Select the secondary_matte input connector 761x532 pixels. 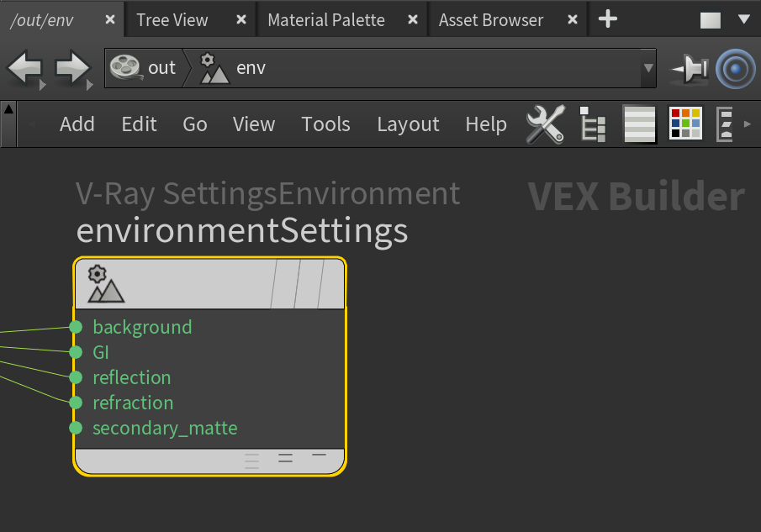click(x=76, y=428)
